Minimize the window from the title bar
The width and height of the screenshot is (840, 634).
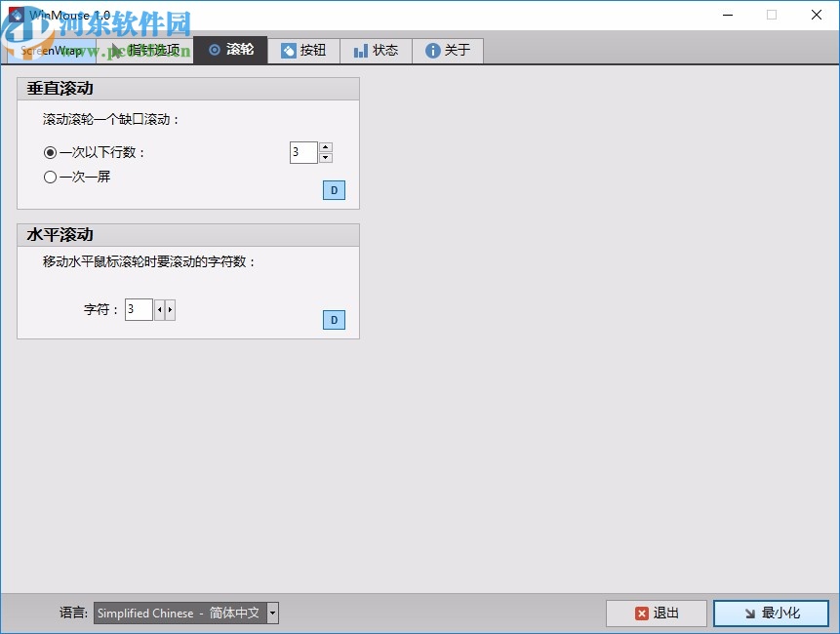pos(728,15)
